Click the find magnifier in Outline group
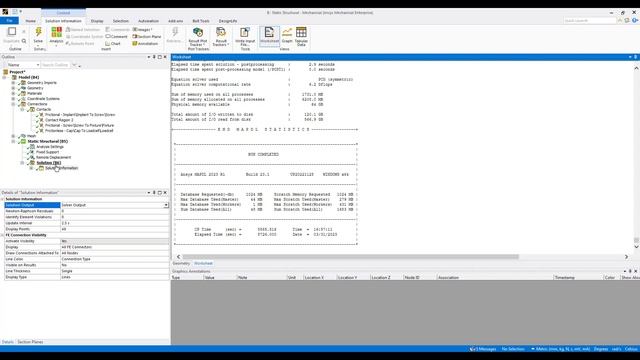 [24, 41]
